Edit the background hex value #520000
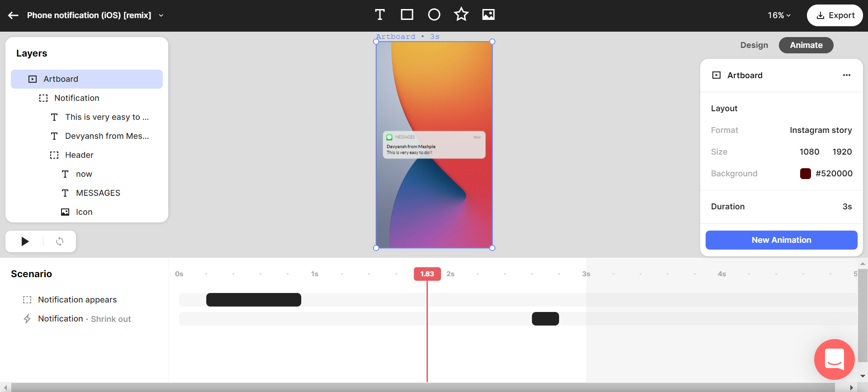This screenshot has height=392, width=868. coord(834,174)
